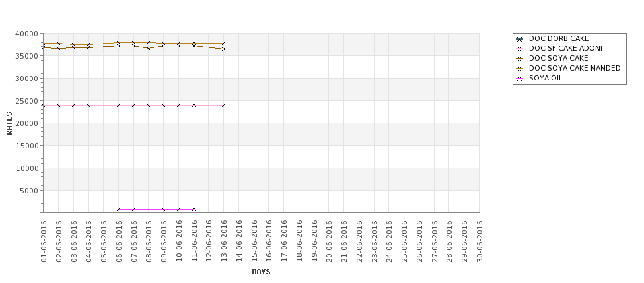Screen dimensions: 644x283
Task: Click the 30-06-2016 date label on the axis
Action: click(480, 241)
